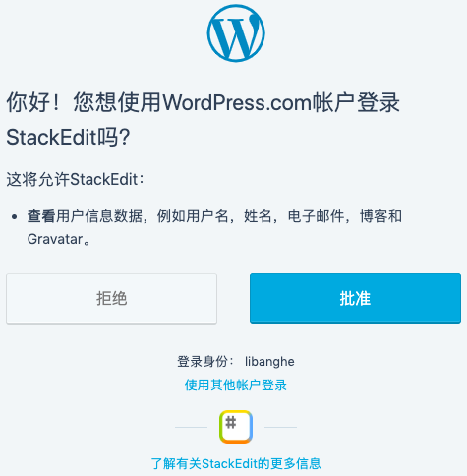Click the Gravatar text in the permission list
This screenshot has height=476, width=467.
(x=55, y=239)
